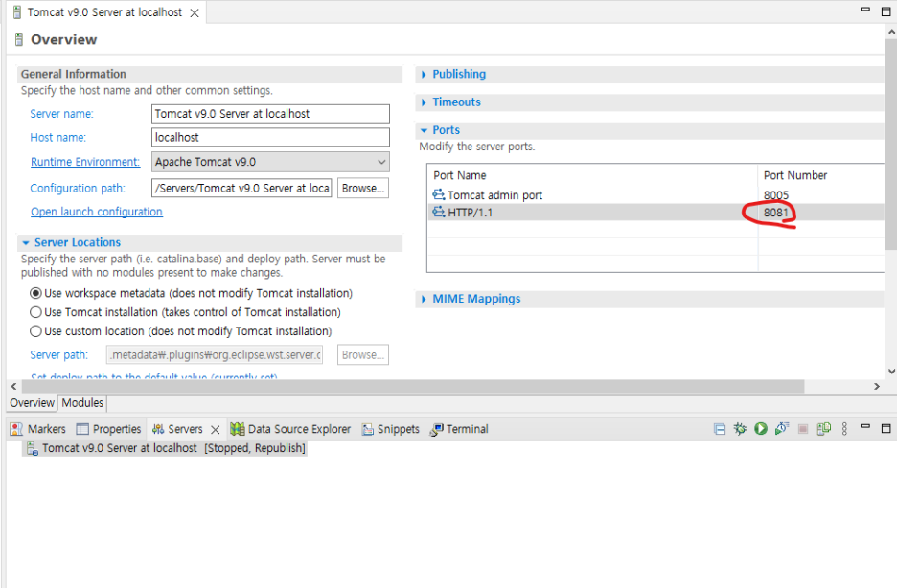
Task: Open the Properties view tab
Action: (x=108, y=429)
